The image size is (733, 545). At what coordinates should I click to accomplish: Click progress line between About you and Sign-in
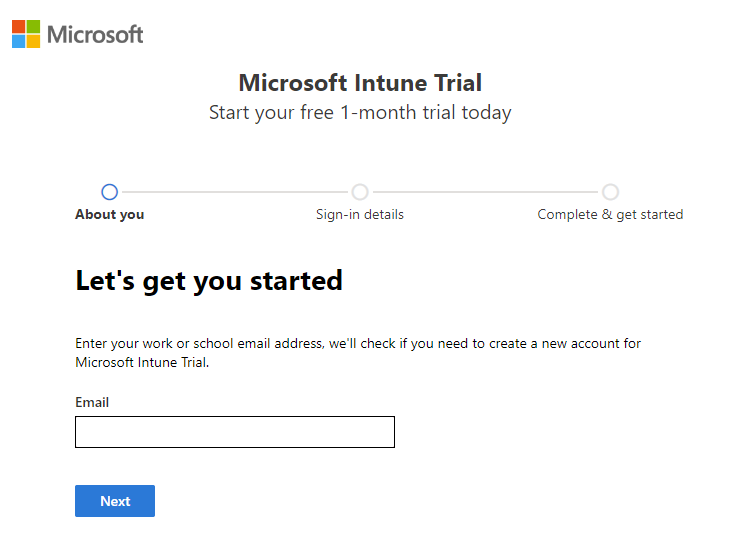point(235,192)
